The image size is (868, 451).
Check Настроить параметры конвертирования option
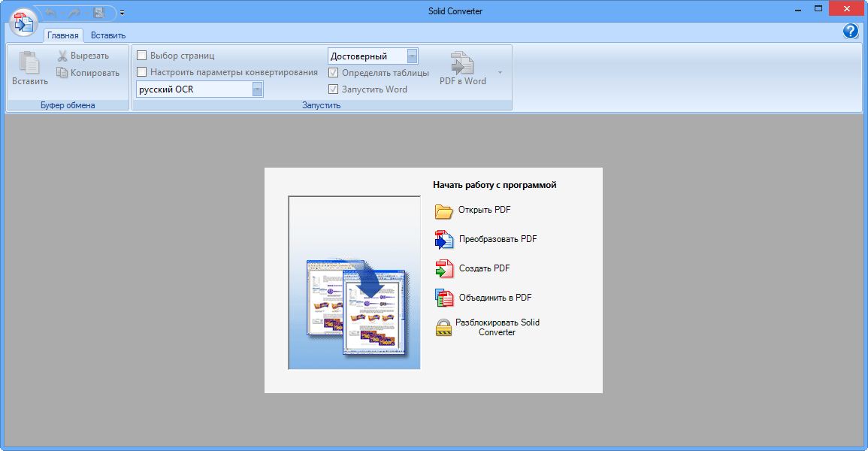[x=142, y=72]
